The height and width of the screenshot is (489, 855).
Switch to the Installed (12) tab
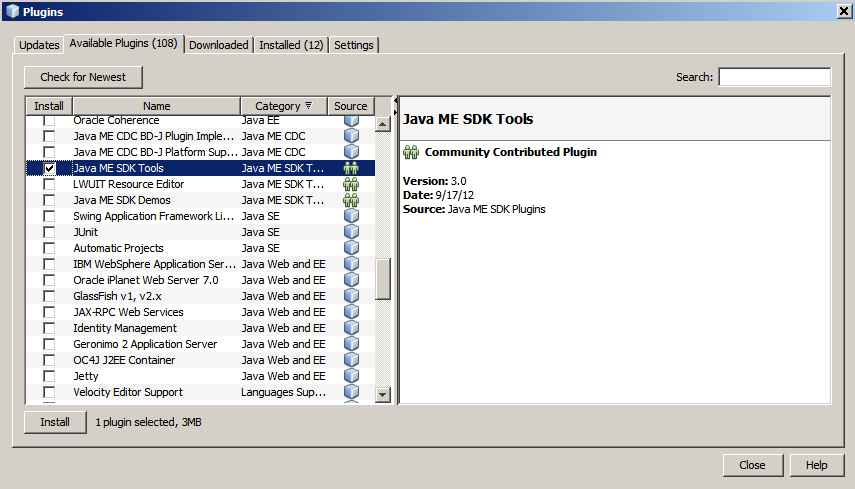click(291, 45)
